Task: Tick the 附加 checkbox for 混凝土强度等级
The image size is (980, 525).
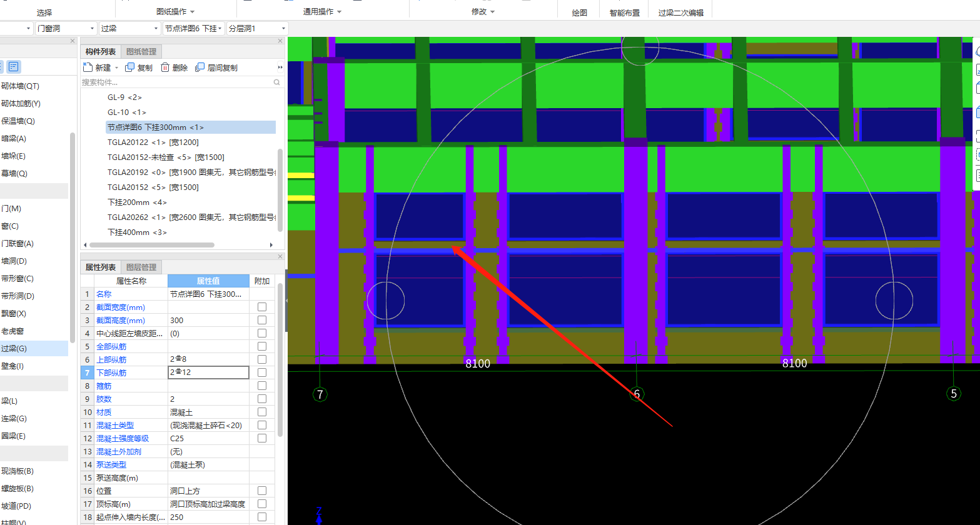Action: (x=262, y=438)
